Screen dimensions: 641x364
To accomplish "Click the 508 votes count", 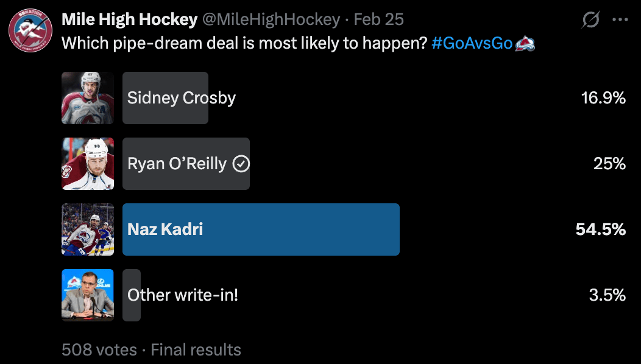I will point(99,350).
